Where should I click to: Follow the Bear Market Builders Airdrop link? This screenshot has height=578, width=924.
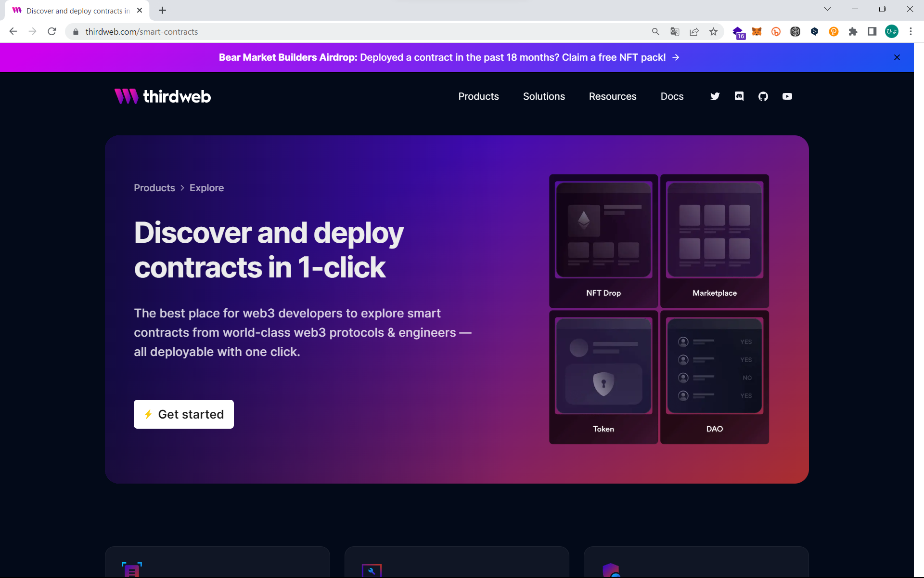[x=449, y=57]
